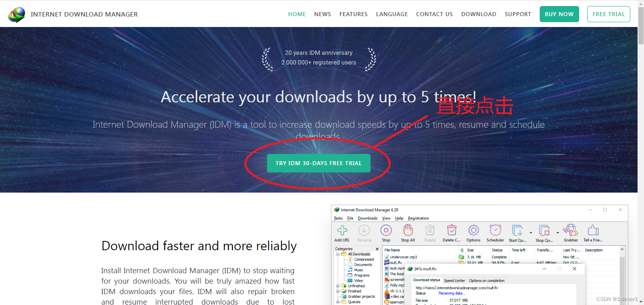Select the Polly.mp3 file entry
The width and height of the screenshot is (644, 305).
click(395, 285)
